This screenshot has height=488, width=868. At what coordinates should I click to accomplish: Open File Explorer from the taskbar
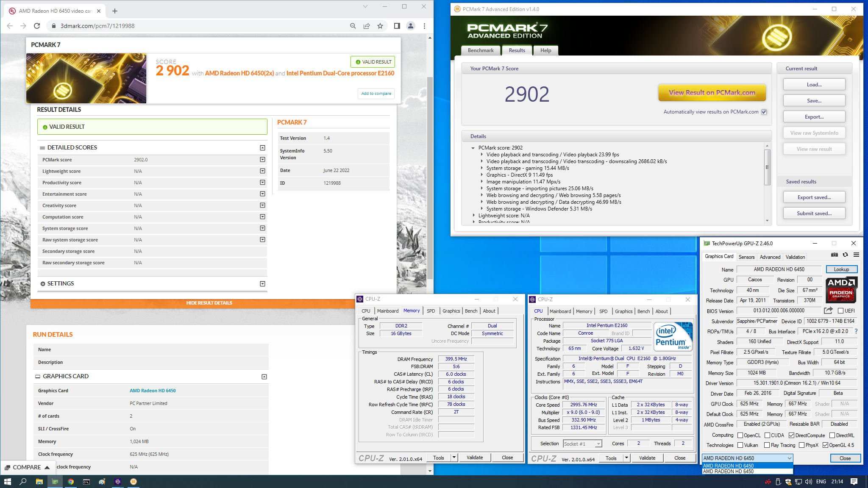coord(39,482)
